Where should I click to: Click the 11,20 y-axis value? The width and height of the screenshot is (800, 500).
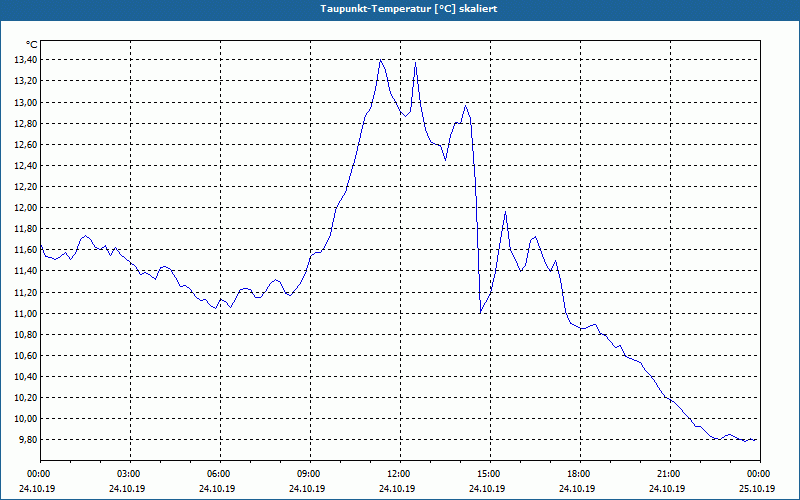(x=26, y=292)
